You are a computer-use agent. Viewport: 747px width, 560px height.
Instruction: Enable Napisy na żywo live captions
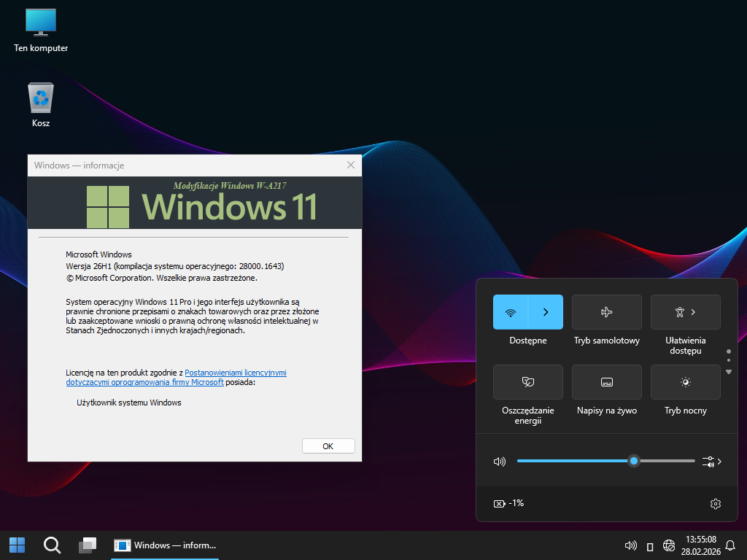click(x=606, y=382)
